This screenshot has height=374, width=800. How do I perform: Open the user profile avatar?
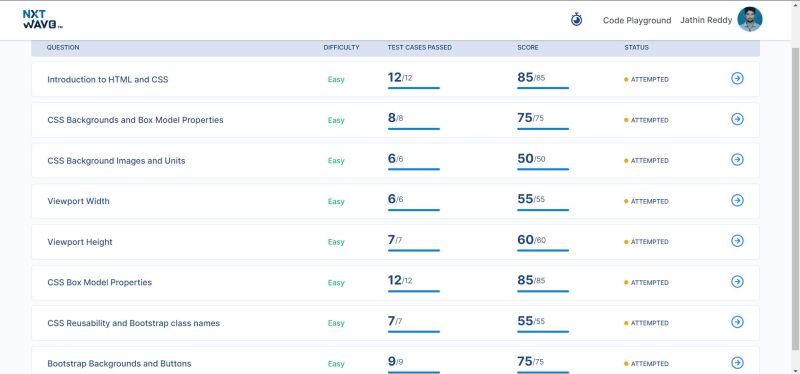pyautogui.click(x=750, y=19)
